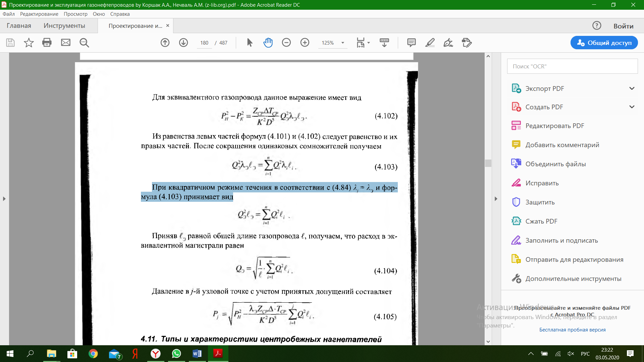Click the vertical document scrollbar thumb

coord(488,163)
